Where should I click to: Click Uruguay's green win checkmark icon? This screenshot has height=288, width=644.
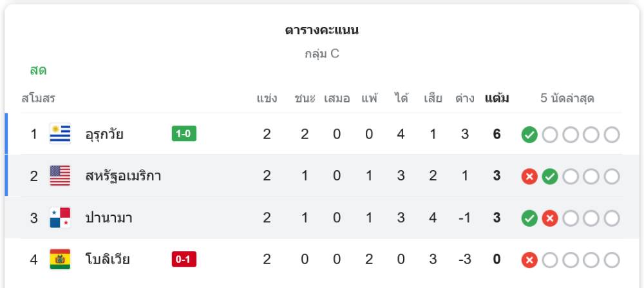tap(529, 135)
